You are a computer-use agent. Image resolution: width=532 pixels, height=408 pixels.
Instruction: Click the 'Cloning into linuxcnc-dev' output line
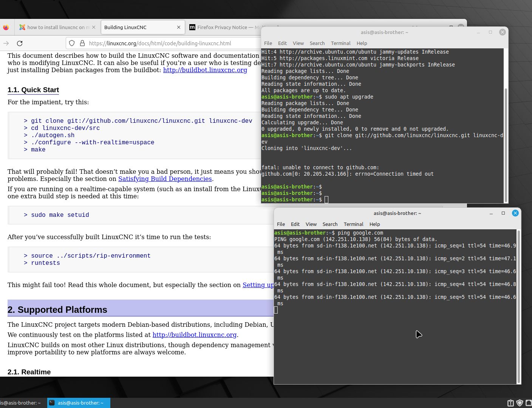(306, 148)
